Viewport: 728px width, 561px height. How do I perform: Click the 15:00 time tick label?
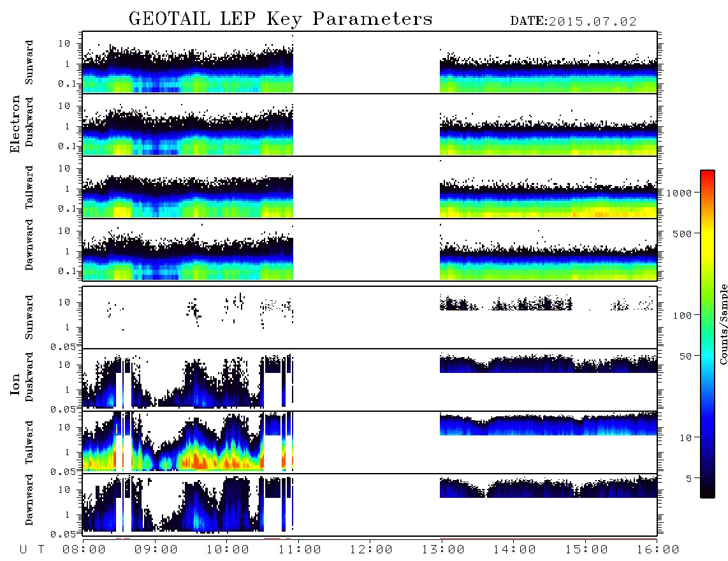click(586, 550)
